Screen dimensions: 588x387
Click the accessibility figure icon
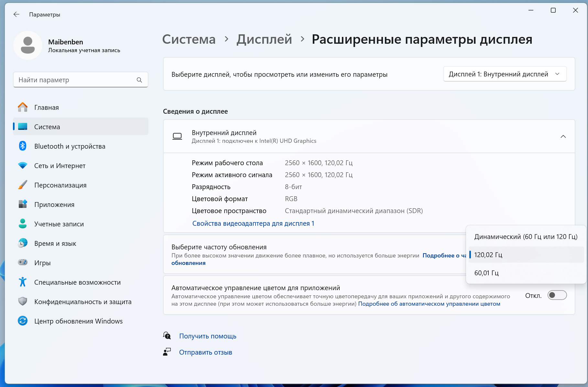(x=23, y=282)
